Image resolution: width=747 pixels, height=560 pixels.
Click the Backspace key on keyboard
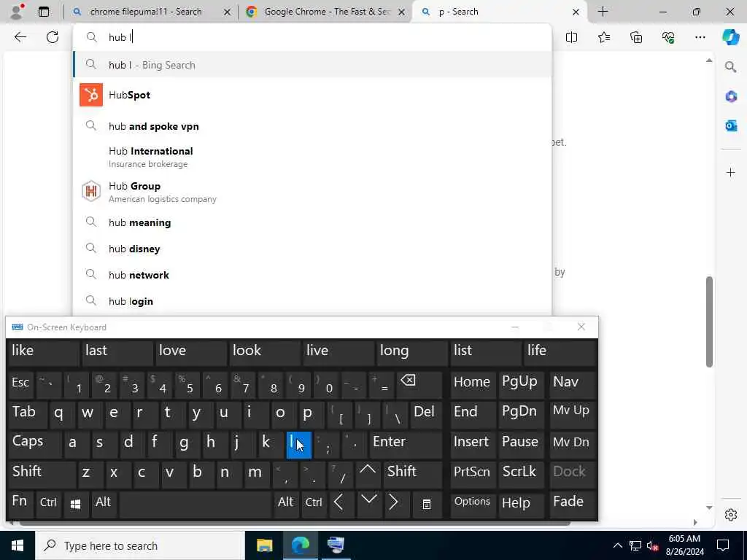click(x=419, y=385)
